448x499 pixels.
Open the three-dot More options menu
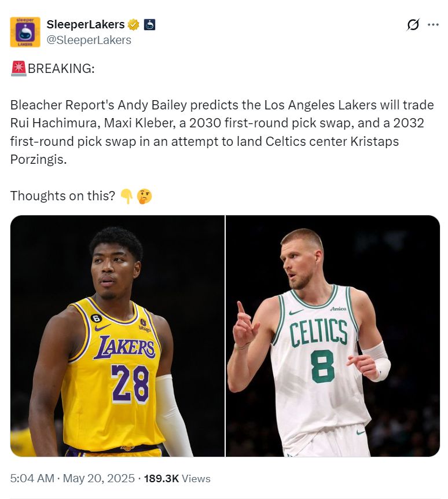[433, 24]
